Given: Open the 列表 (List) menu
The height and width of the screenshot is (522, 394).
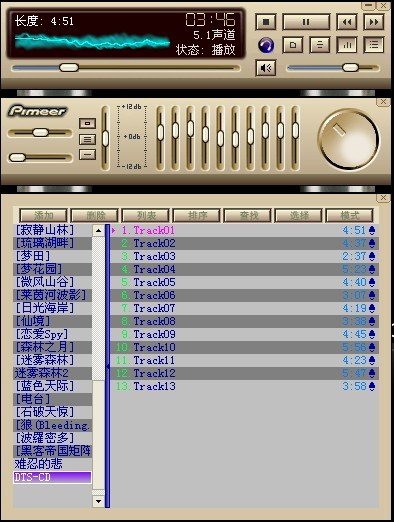Looking at the screenshot, I should tap(146, 216).
